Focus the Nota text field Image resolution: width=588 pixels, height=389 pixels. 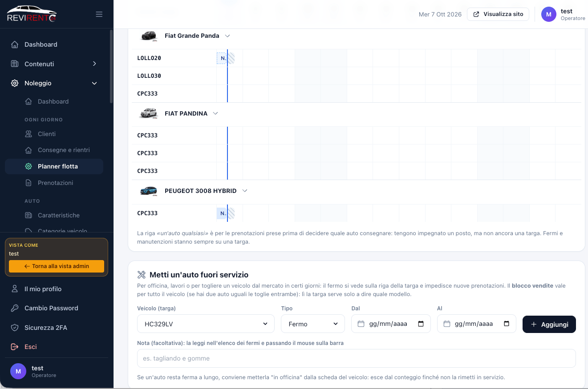pyautogui.click(x=356, y=358)
